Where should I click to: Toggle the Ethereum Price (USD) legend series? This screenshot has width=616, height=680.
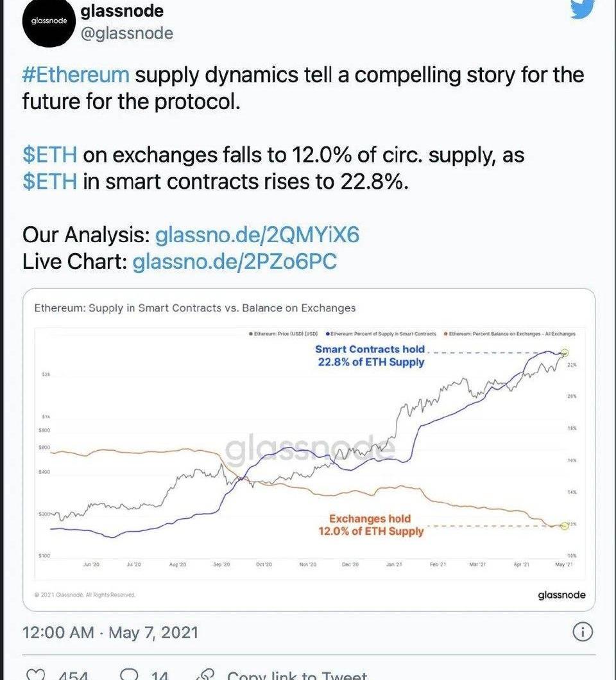point(283,334)
